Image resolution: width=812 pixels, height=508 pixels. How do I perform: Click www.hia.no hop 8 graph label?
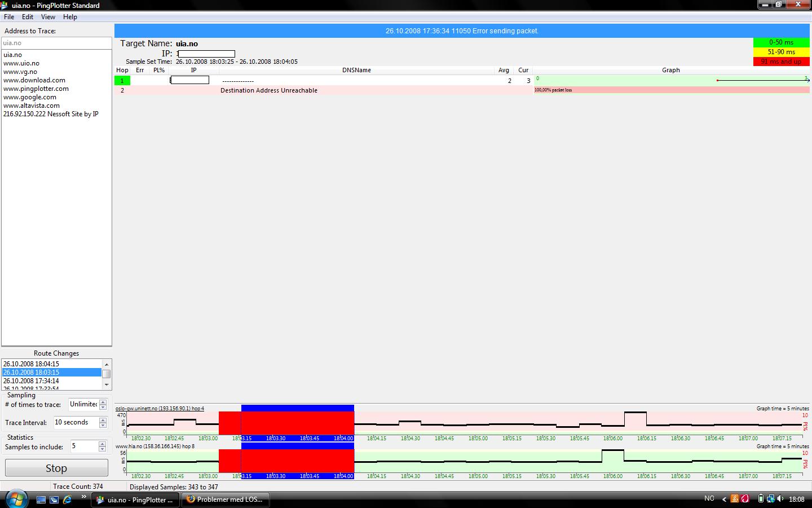pyautogui.click(x=155, y=446)
